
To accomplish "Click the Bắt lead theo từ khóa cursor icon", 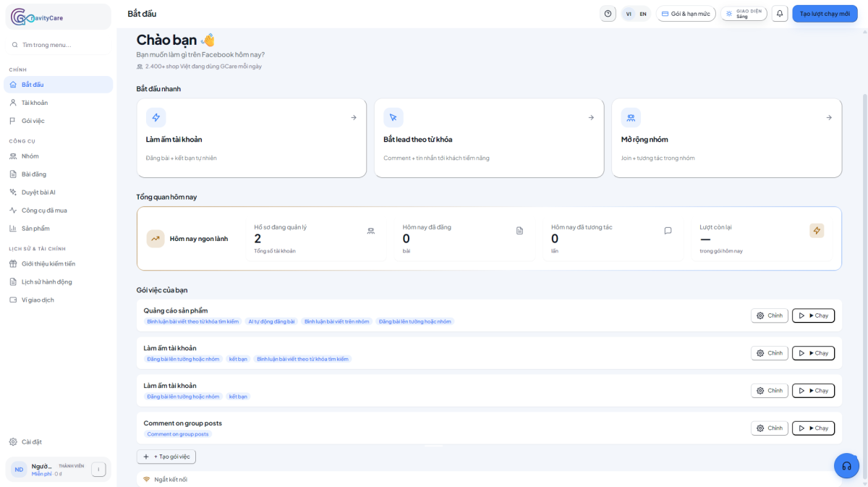I will tap(393, 117).
